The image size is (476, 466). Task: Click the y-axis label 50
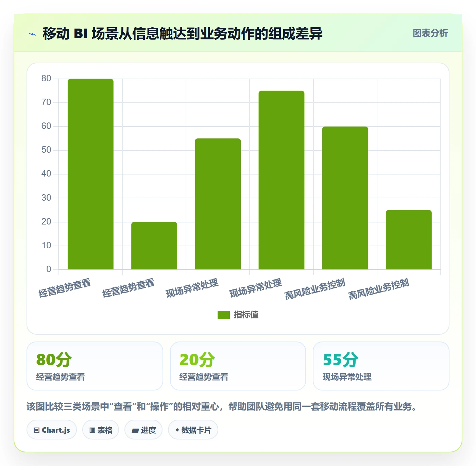[x=46, y=150]
